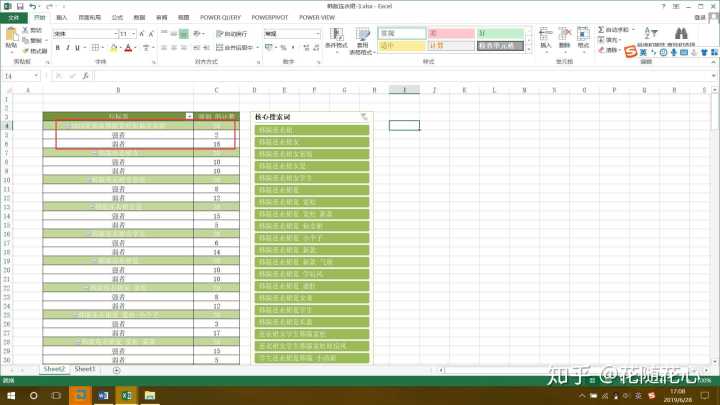
Task: Open the row labels filter dropdown
Action: [190, 116]
